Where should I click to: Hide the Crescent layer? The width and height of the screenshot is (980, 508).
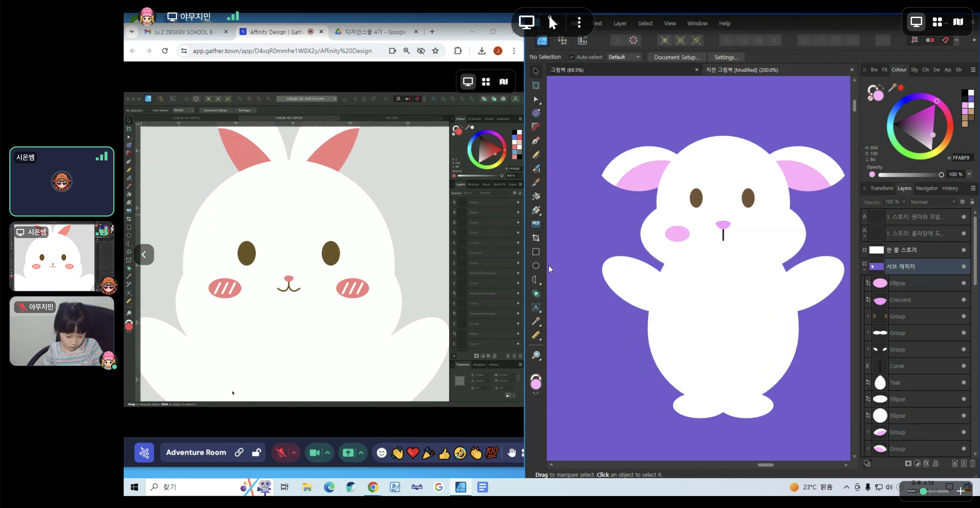pos(964,300)
